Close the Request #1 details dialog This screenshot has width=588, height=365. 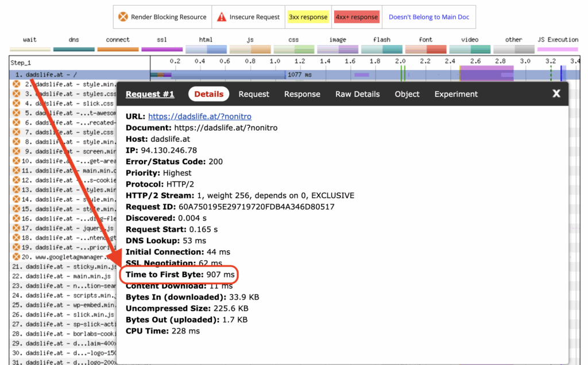pos(556,94)
